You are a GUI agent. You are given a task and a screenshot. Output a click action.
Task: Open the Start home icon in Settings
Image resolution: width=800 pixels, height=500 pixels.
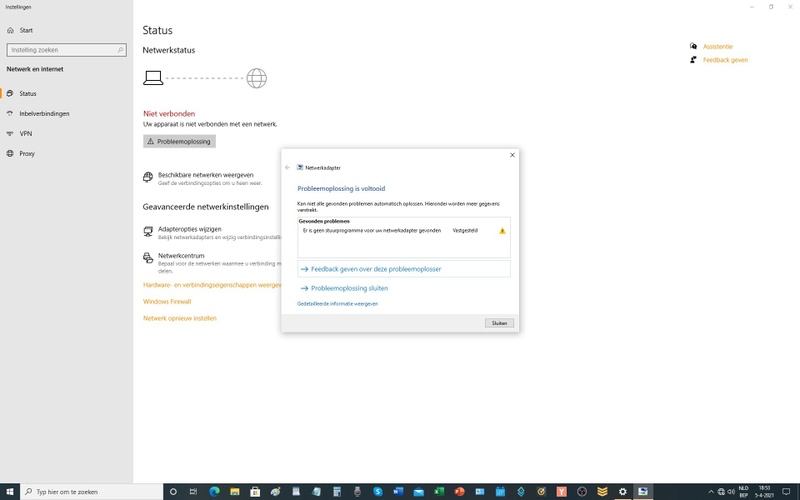point(10,30)
